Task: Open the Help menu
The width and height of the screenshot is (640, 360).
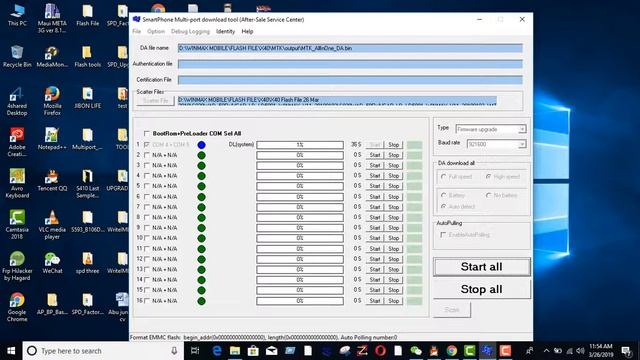Action: click(x=247, y=31)
